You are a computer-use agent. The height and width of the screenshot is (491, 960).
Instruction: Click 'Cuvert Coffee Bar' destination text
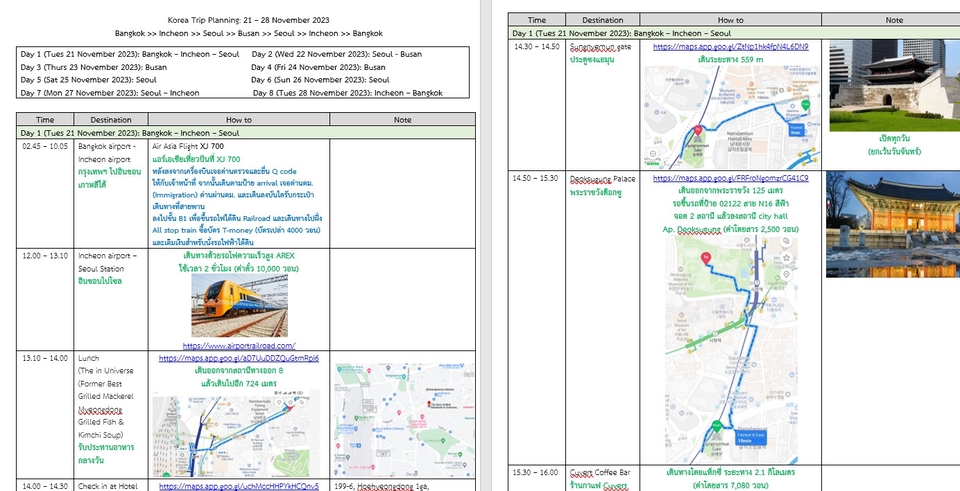point(599,472)
